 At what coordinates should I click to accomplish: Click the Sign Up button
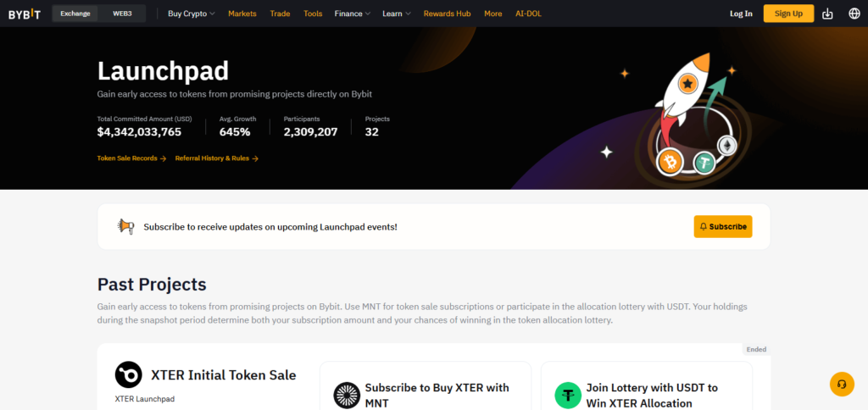click(788, 14)
